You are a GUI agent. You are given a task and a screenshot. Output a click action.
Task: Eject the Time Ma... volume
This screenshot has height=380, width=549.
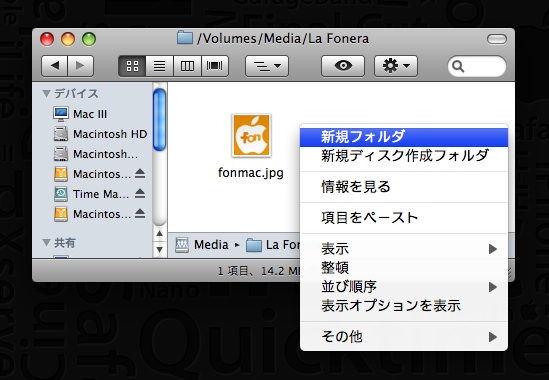[140, 193]
